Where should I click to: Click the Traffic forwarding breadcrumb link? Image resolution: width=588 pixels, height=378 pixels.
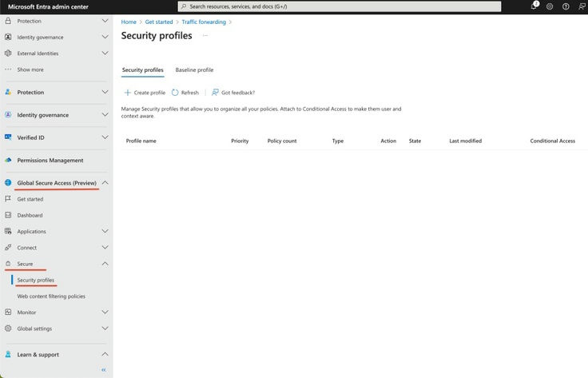[x=204, y=22]
